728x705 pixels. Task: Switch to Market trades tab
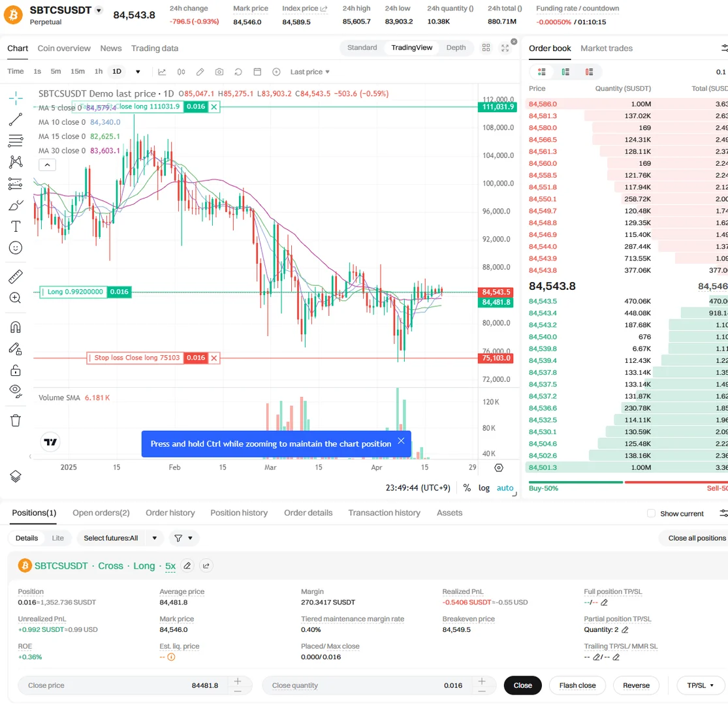click(x=607, y=48)
